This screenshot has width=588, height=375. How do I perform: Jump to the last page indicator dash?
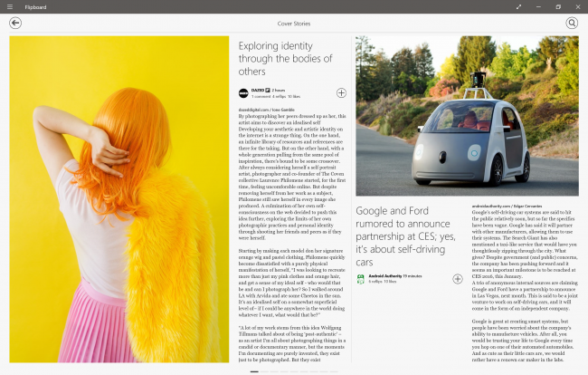coord(334,371)
